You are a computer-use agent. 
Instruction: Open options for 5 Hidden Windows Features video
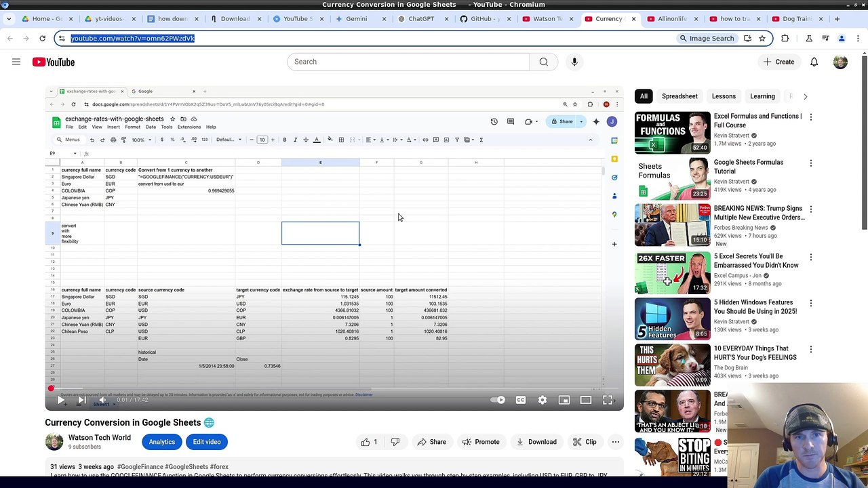pos(810,304)
